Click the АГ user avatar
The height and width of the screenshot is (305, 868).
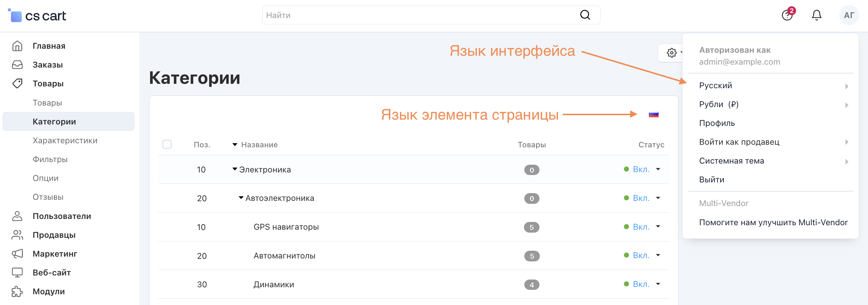tap(849, 15)
